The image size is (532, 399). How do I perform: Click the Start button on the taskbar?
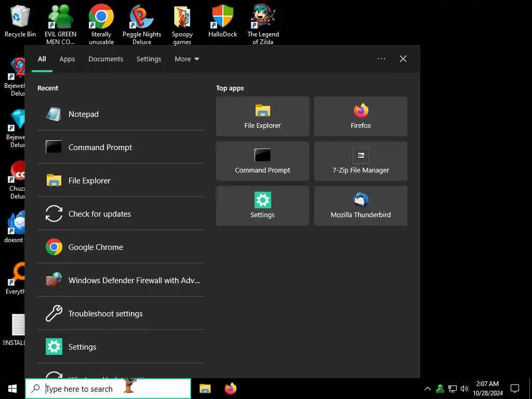(12, 389)
